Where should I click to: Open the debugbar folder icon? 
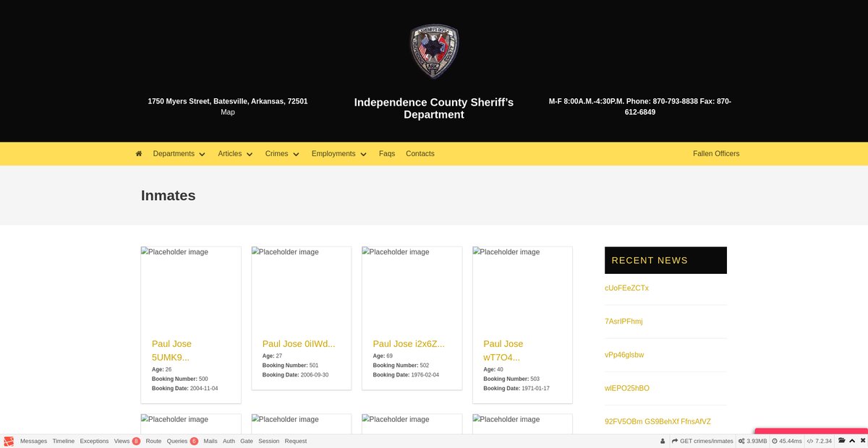(842, 441)
